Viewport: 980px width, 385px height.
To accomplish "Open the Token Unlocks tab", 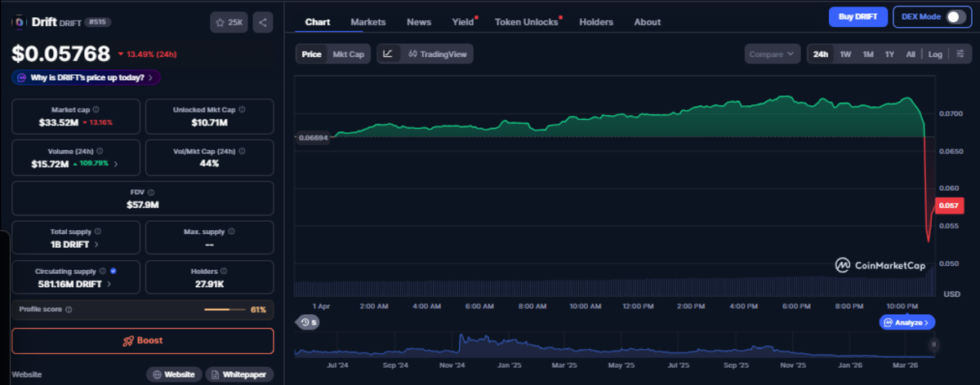I will pyautogui.click(x=526, y=22).
